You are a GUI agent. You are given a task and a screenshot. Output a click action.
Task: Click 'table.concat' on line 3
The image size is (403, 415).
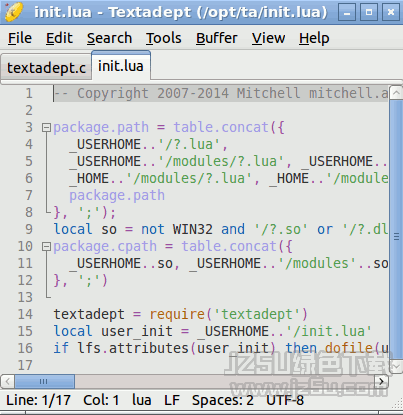tap(221, 127)
